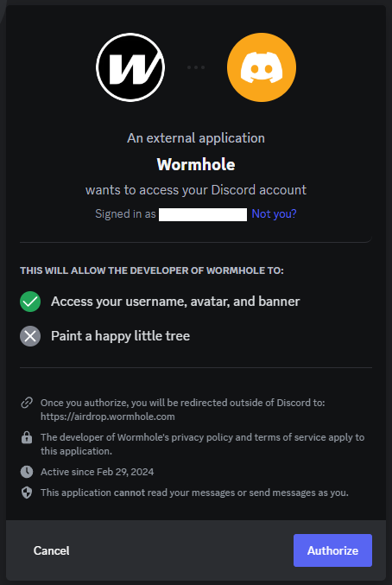Click the green checkmark permission icon
This screenshot has width=392, height=585.
[x=30, y=302]
